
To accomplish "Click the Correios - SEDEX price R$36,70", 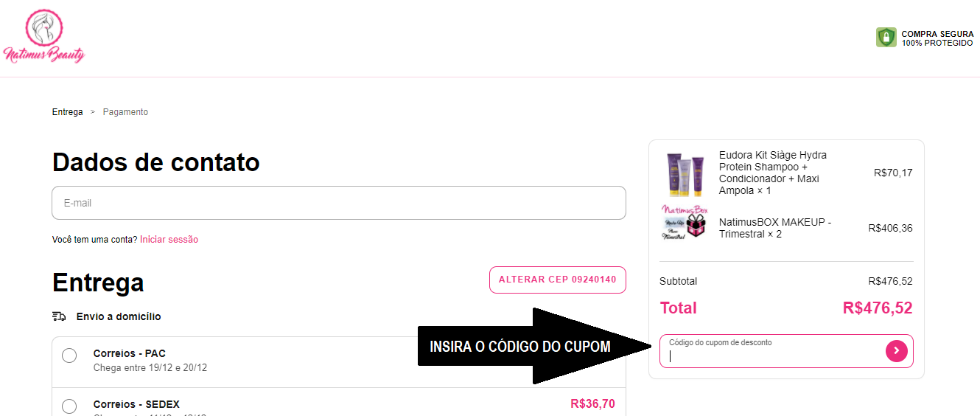I will pyautogui.click(x=592, y=404).
